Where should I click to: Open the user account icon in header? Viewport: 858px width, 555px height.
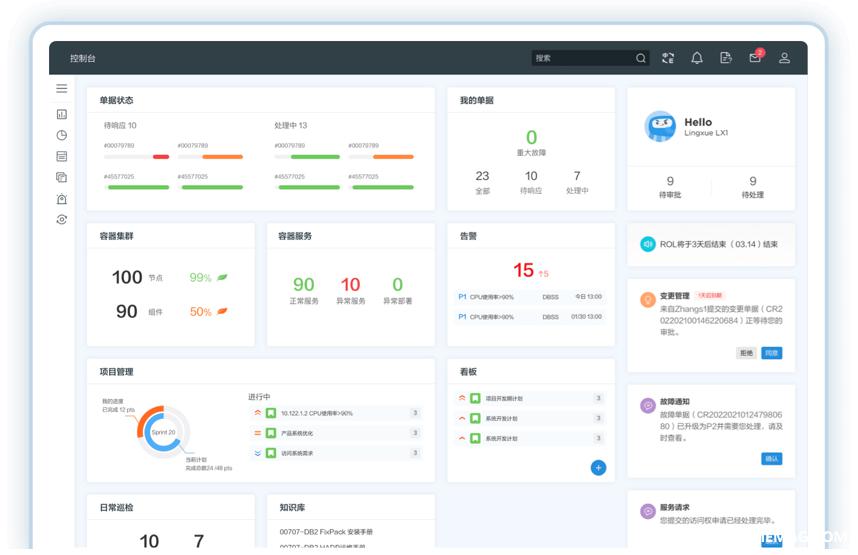point(784,58)
